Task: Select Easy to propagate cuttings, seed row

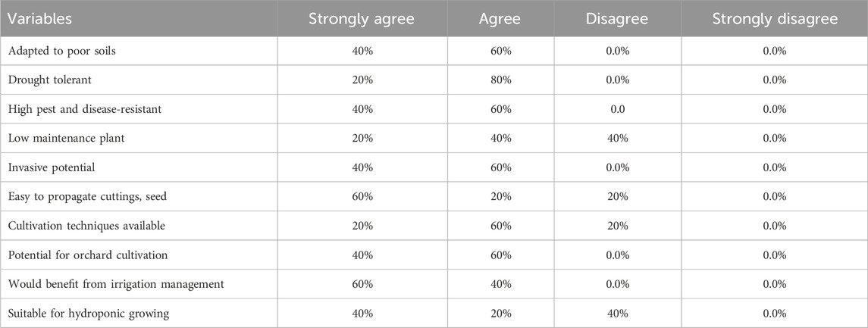Action: pos(434,196)
